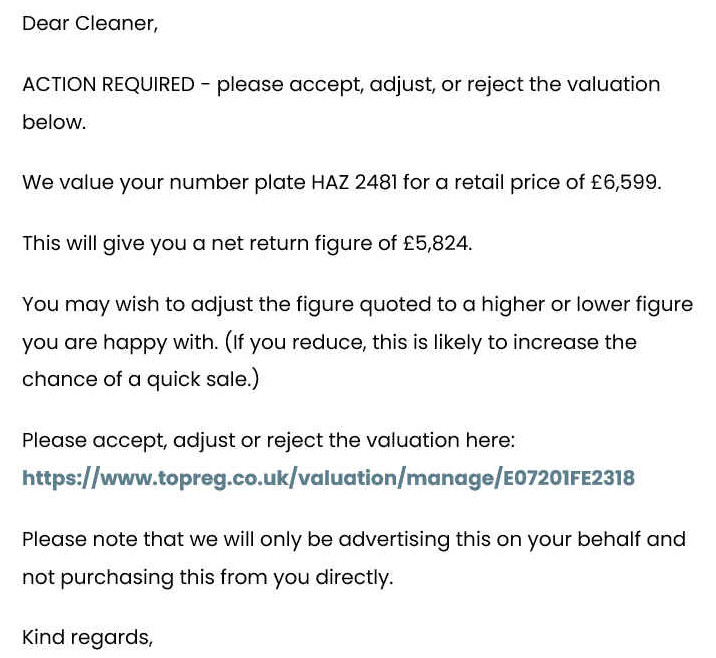Image resolution: width=716 pixels, height=658 pixels.
Task: Click the phrase 'higher or lower figure'
Action: [587, 305]
